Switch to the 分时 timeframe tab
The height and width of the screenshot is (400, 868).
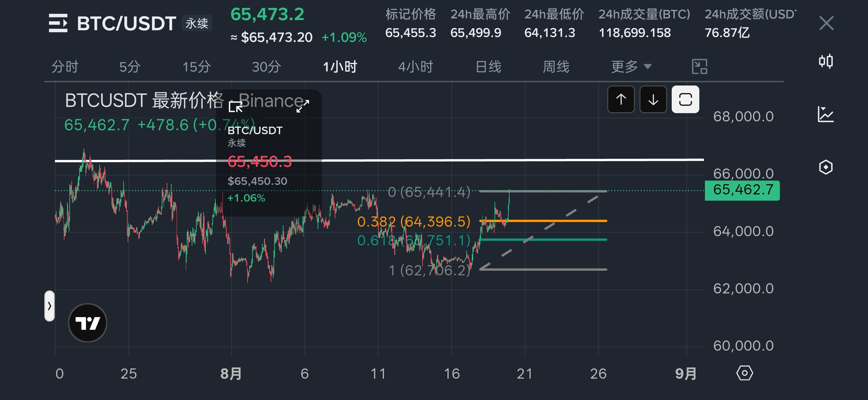click(65, 67)
